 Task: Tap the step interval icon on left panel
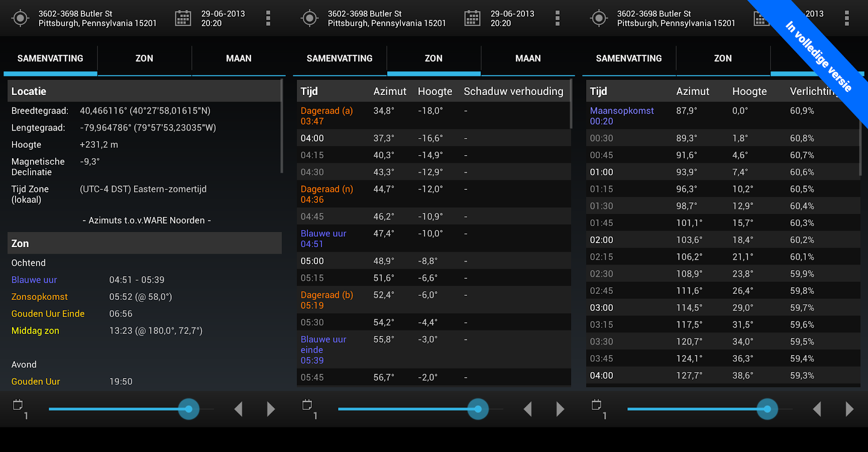coord(19,406)
